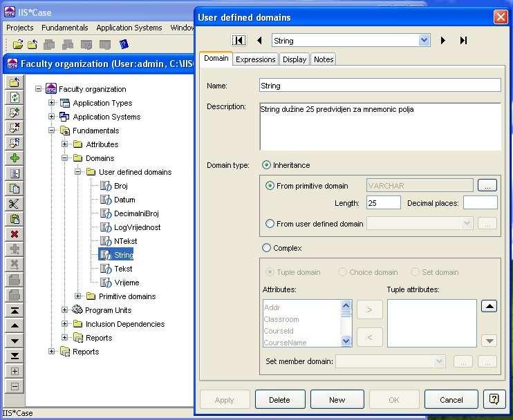Viewport: 513px width, 420px height.
Task: Expand the Application Types node
Action: (x=51, y=103)
